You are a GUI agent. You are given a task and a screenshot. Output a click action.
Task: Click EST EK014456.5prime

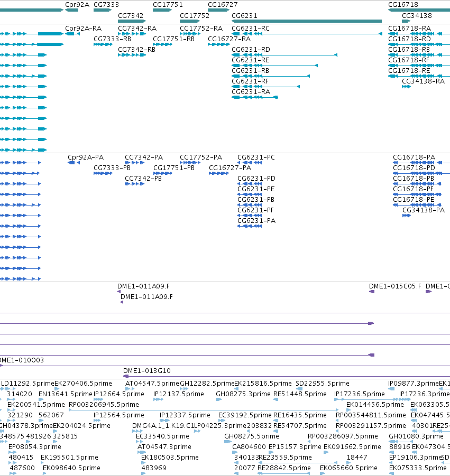(x=375, y=405)
